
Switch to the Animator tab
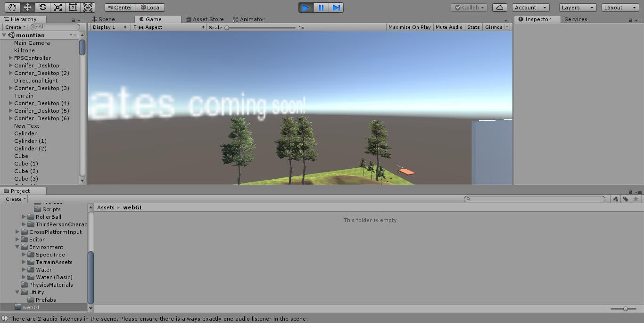point(249,19)
